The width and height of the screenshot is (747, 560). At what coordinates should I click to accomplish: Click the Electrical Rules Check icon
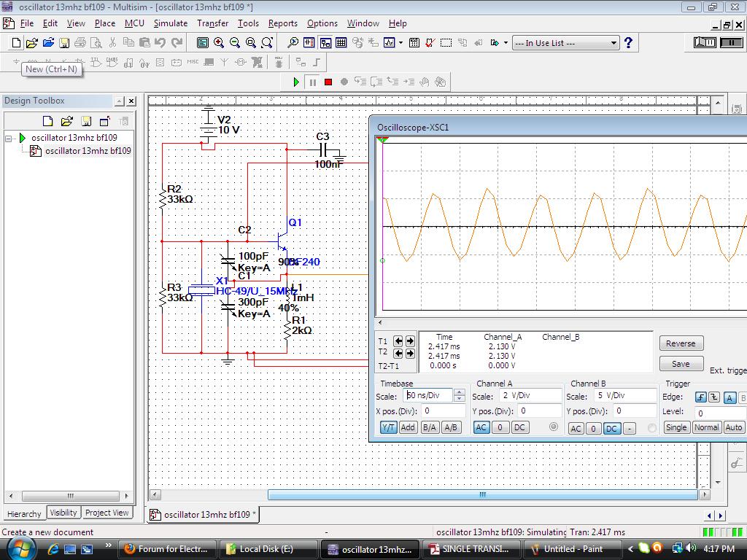(430, 43)
